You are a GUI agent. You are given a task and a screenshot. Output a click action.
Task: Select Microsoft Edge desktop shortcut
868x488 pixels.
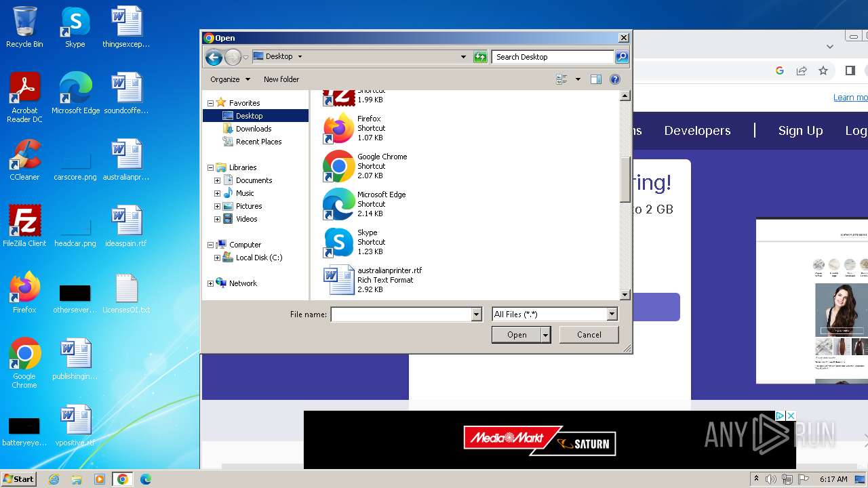(x=75, y=94)
